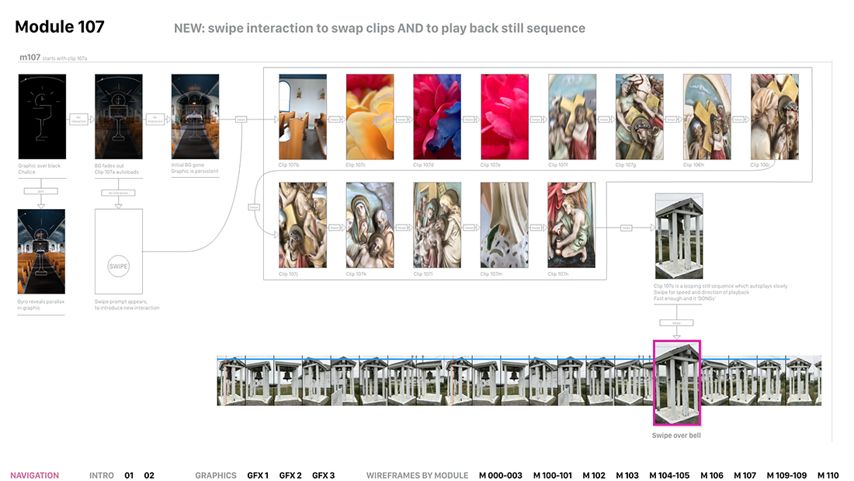Click the 'Clip 107g' caption

[x=625, y=165]
